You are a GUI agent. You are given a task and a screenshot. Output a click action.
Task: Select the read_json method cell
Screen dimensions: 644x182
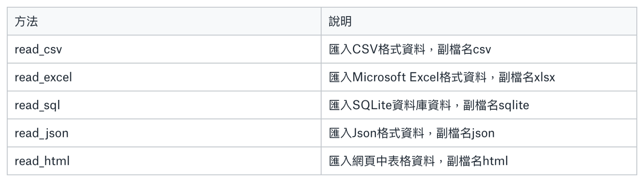[x=164, y=133]
